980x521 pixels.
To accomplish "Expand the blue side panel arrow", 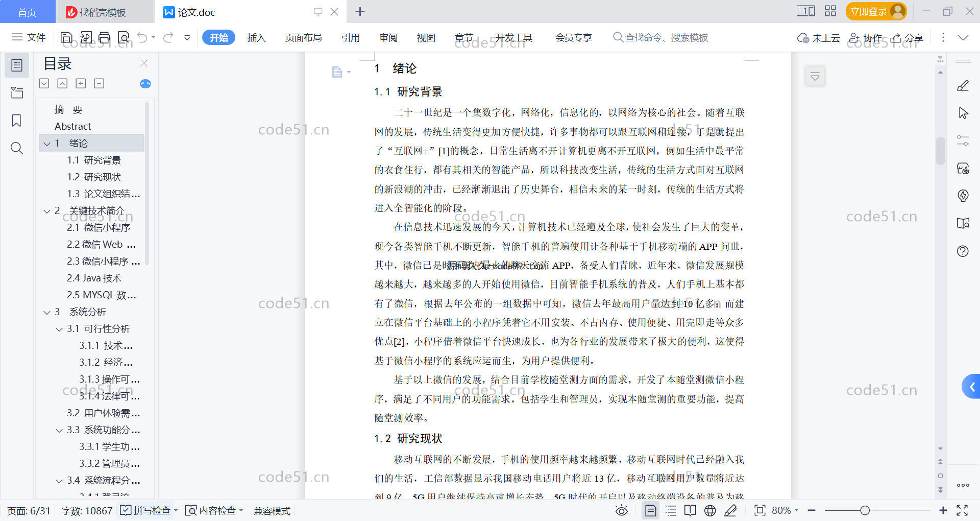I will [972, 387].
